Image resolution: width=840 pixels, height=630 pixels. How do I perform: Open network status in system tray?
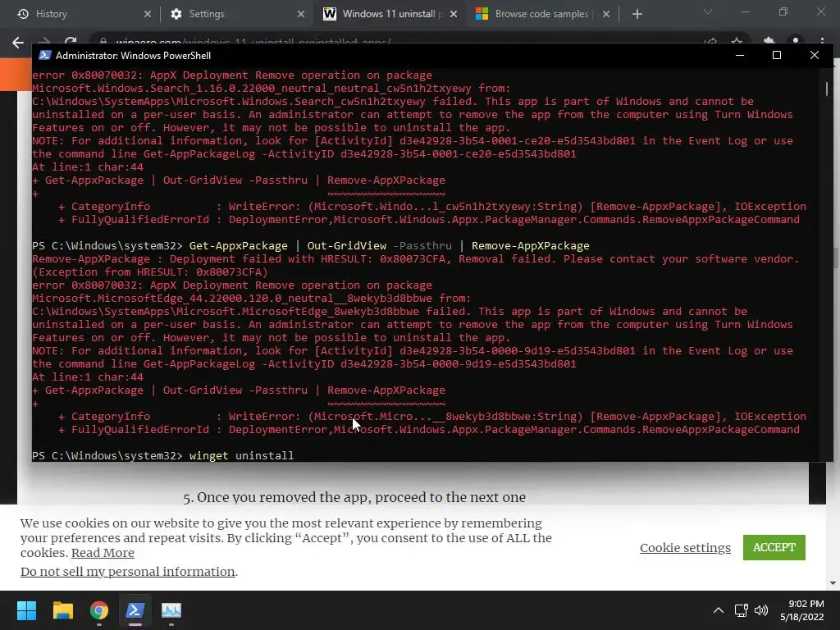(741, 610)
